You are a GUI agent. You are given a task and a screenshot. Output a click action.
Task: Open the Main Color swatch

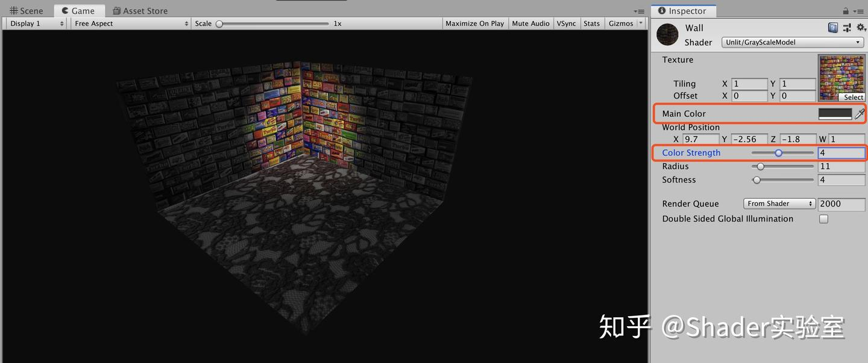pos(835,113)
